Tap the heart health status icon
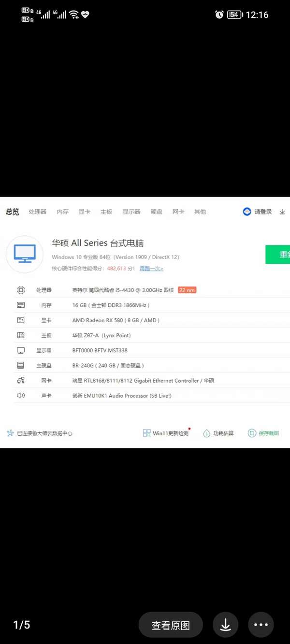Screen dimensions: 290x644 click(85, 14)
